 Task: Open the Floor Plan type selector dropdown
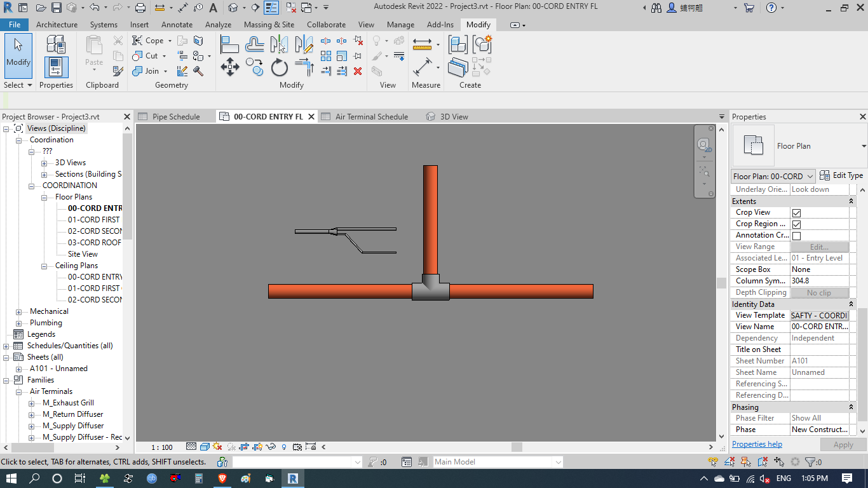[811, 175]
